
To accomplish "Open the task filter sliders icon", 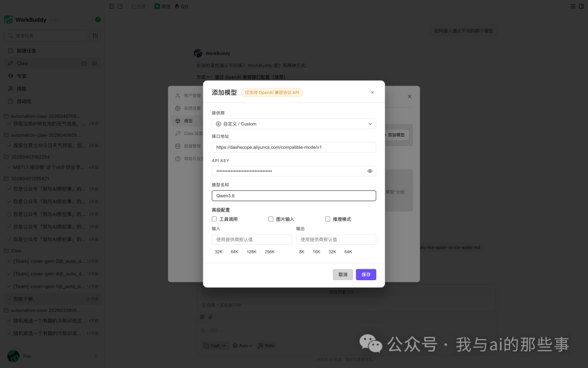I will pyautogui.click(x=95, y=35).
